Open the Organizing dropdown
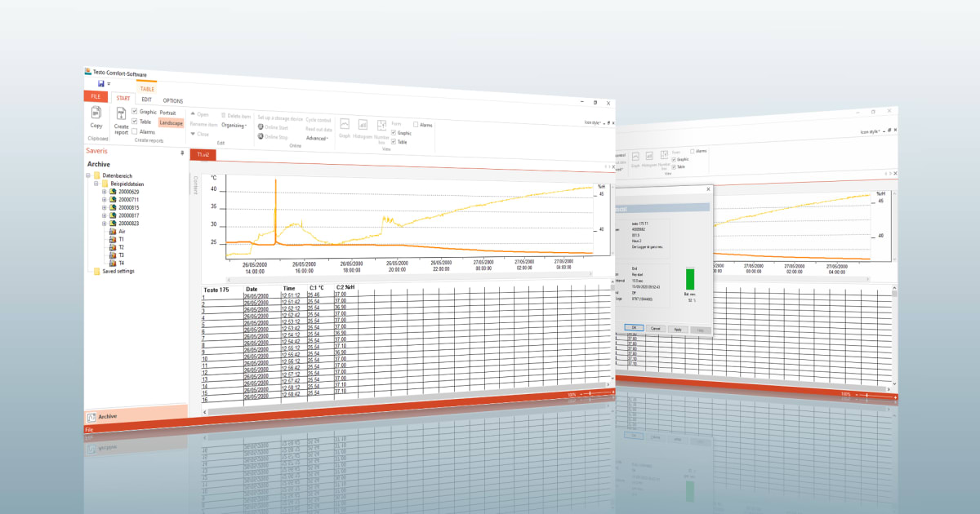 [235, 124]
